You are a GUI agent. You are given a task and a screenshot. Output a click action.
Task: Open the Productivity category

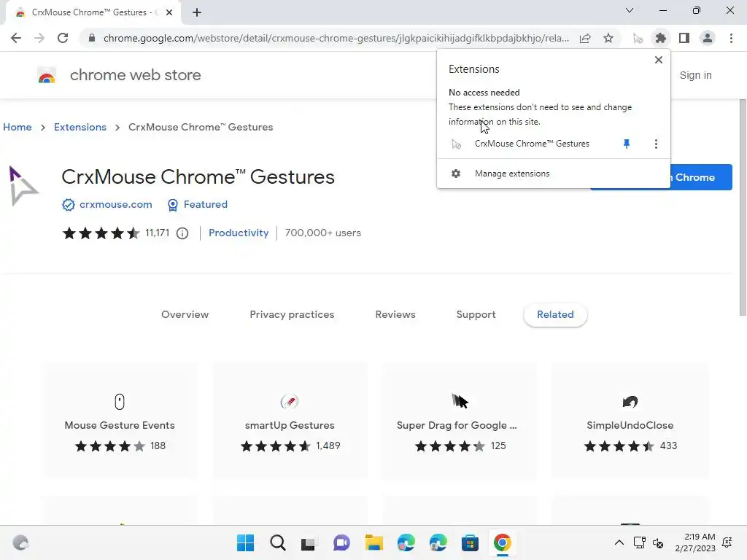(239, 233)
